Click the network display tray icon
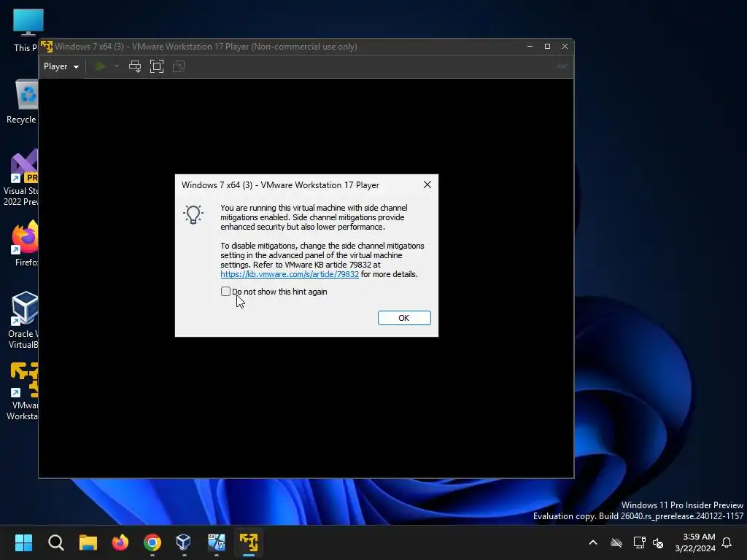This screenshot has height=560, width=747. point(639,542)
